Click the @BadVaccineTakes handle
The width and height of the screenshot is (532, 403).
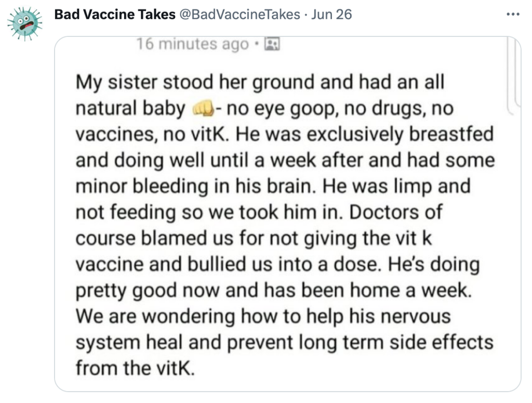pos(240,14)
